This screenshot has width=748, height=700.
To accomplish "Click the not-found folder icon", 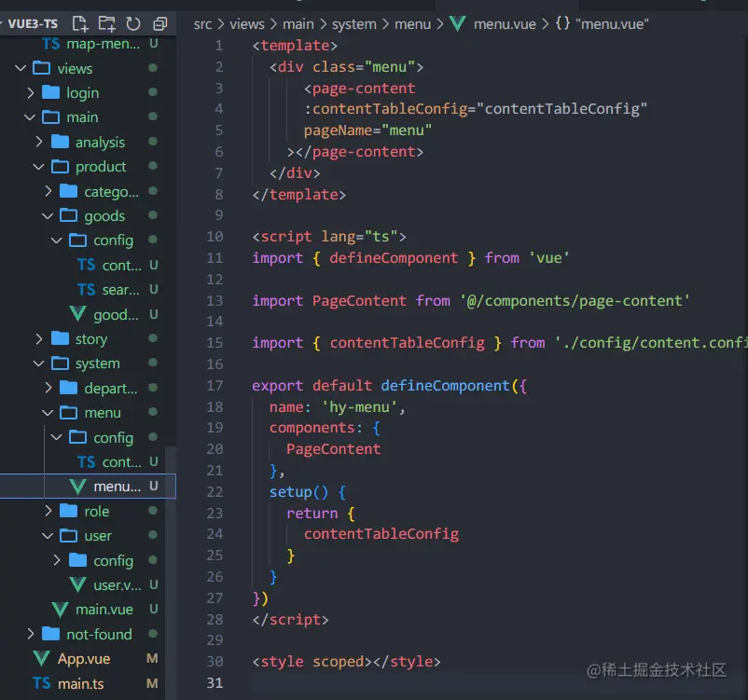I will point(50,634).
